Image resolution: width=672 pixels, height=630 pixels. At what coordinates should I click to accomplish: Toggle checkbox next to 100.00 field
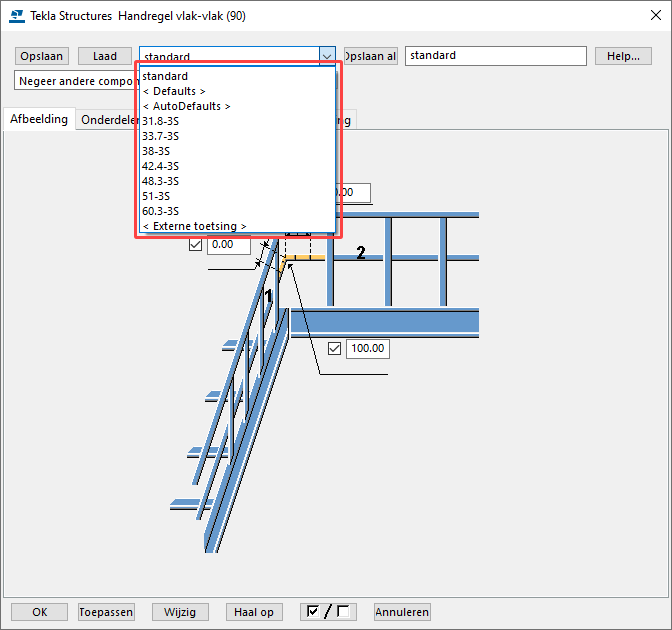tap(334, 348)
